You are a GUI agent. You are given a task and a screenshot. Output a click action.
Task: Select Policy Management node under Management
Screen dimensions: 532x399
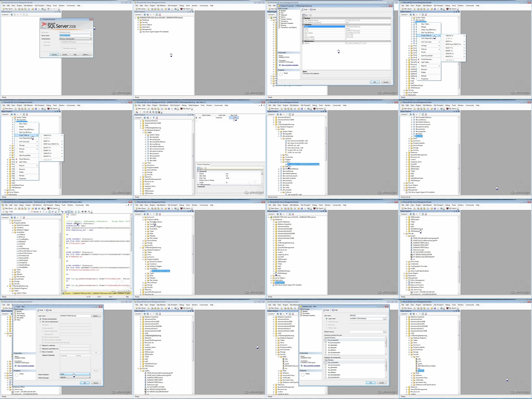coord(417,280)
